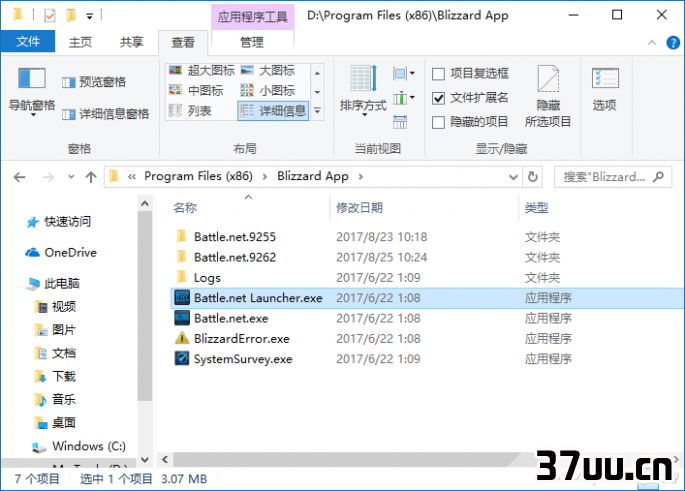Screen dimensions: 685x491
Task: Click the search Blizzard App box
Action: coord(613,177)
